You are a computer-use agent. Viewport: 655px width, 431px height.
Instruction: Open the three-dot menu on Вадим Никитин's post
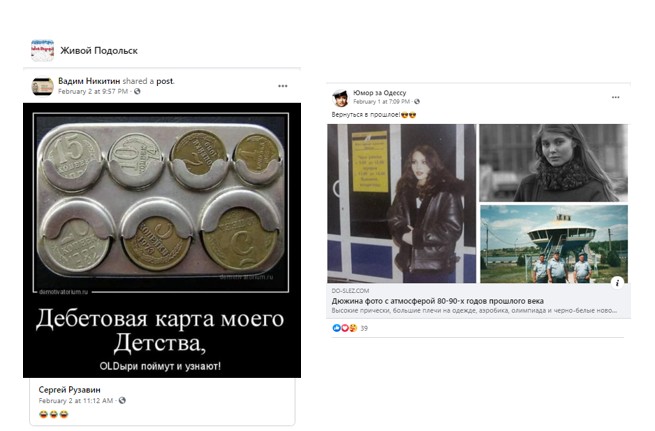283,86
